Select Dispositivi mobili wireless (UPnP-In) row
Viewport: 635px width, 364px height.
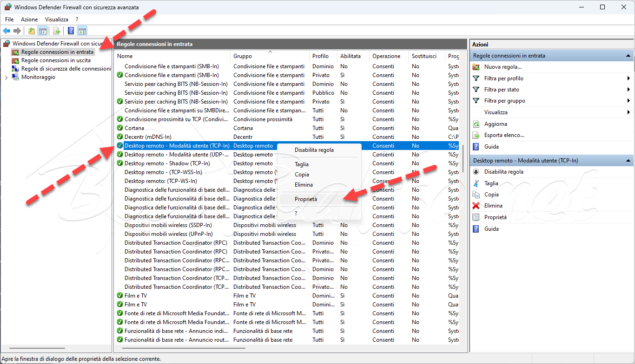tap(286, 234)
